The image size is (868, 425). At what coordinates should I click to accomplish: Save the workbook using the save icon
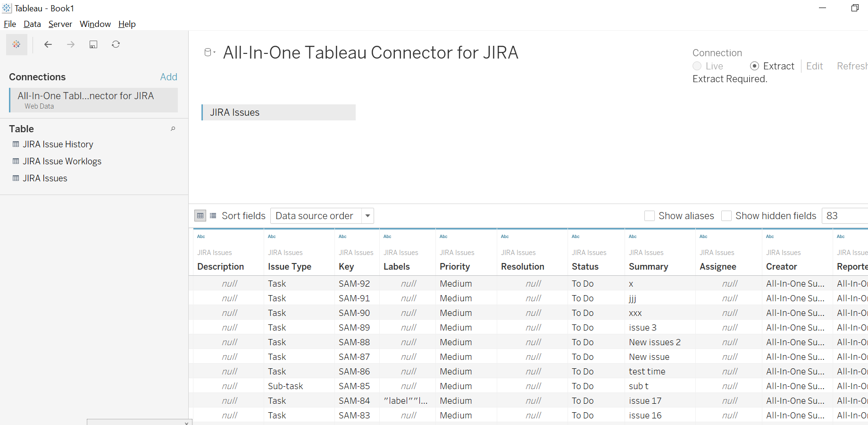click(x=93, y=44)
